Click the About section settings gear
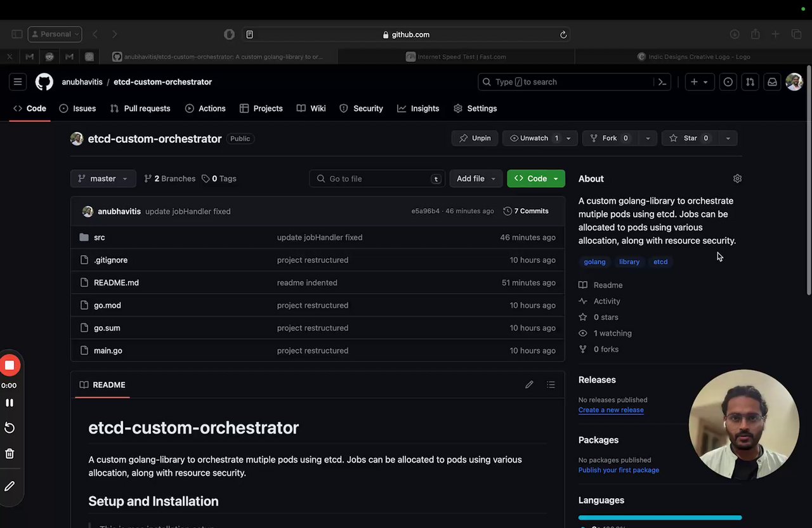This screenshot has height=528, width=812. [737, 179]
